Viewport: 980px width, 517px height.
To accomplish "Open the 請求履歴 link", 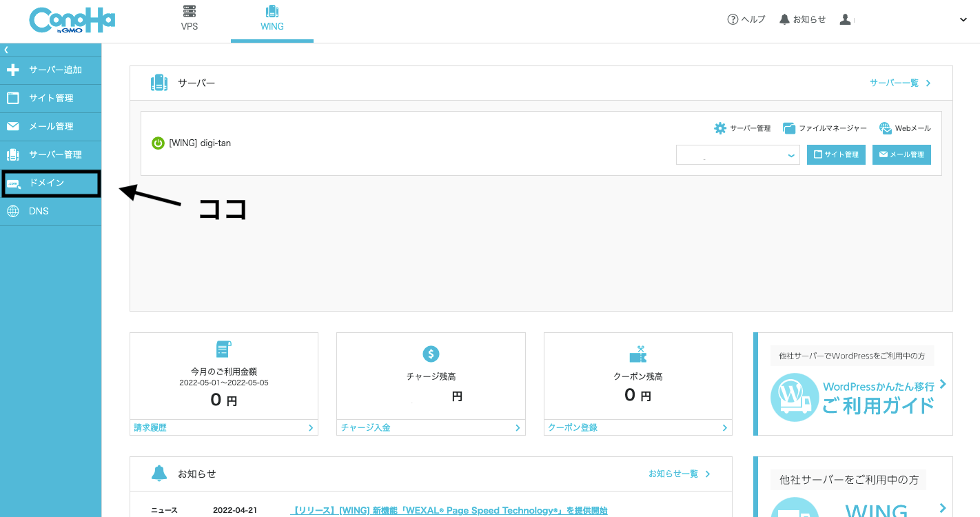I will coord(224,427).
